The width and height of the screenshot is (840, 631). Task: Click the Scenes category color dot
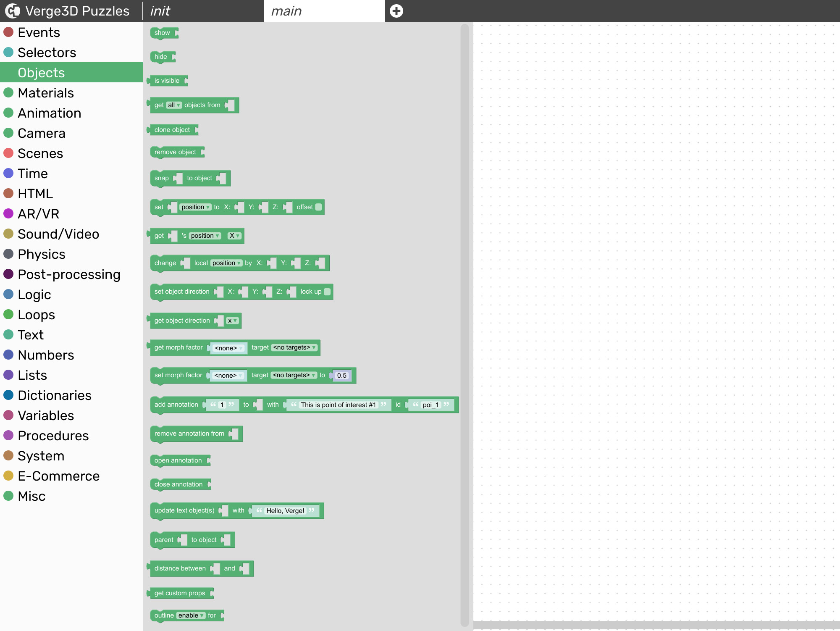(8, 153)
